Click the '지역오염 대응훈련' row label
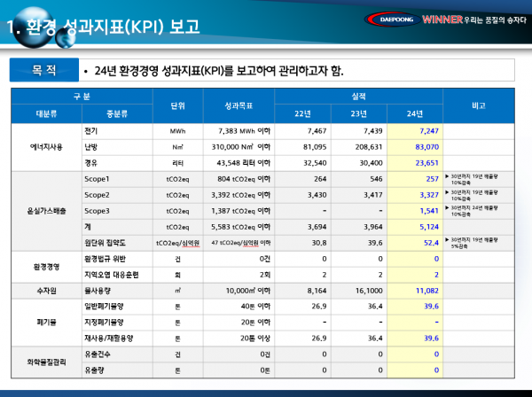This screenshot has height=397, width=532. click(x=112, y=275)
